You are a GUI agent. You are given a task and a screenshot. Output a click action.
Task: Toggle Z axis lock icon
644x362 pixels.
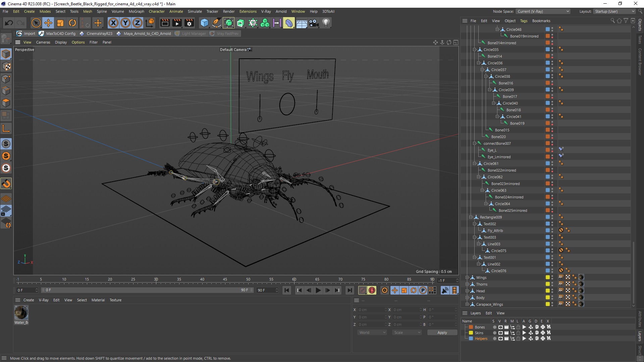(x=138, y=23)
